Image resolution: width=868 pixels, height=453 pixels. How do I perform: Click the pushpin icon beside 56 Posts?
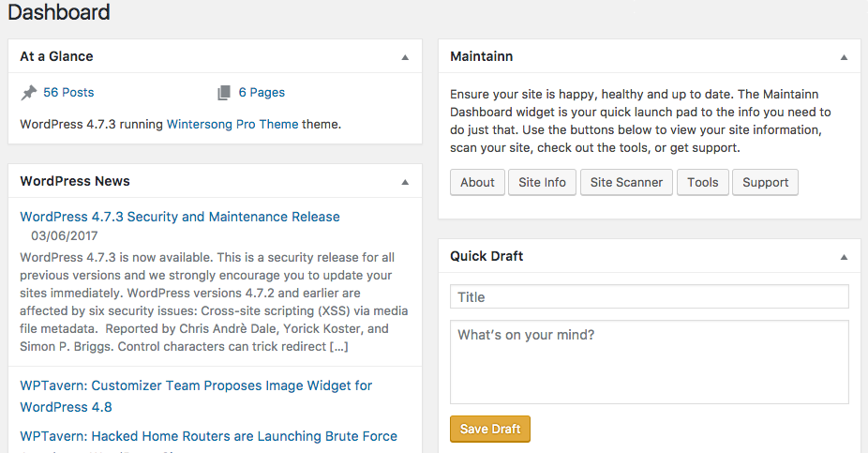point(29,93)
